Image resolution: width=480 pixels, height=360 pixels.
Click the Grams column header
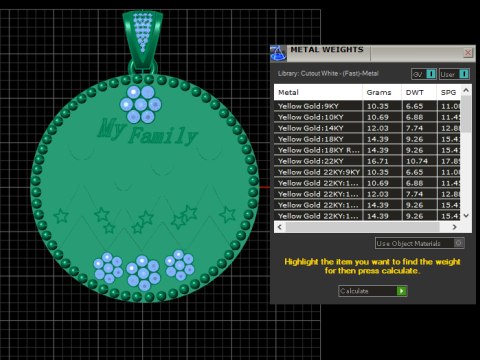tap(382, 92)
